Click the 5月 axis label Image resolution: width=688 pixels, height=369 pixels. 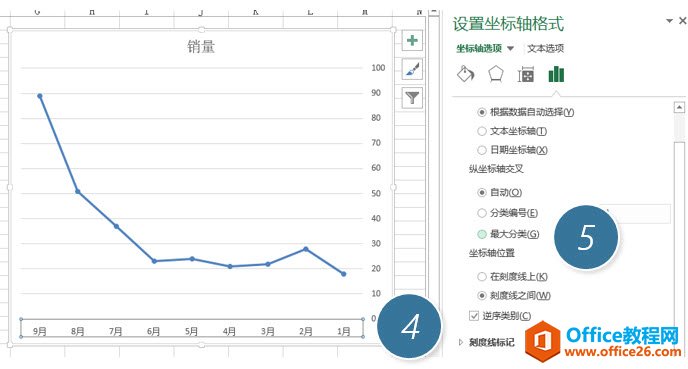click(191, 332)
